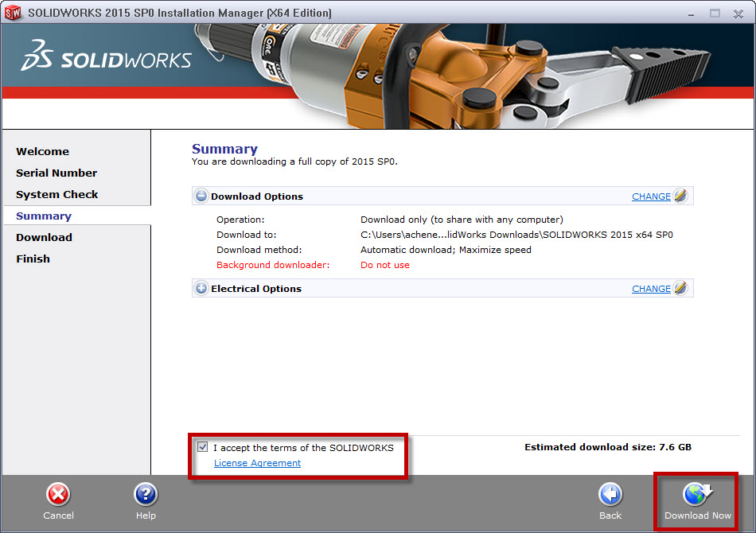This screenshot has height=533, width=756.
Task: Click the download path value text
Action: coord(516,235)
